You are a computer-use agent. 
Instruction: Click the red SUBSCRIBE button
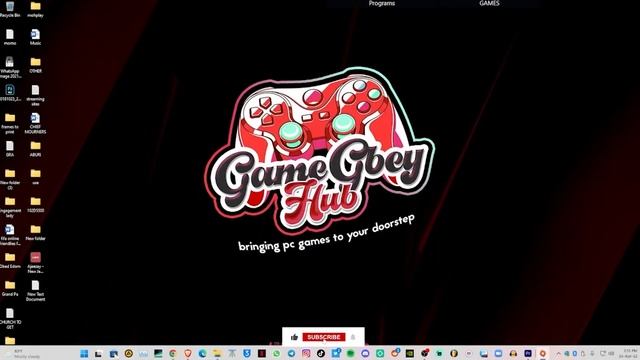[324, 337]
